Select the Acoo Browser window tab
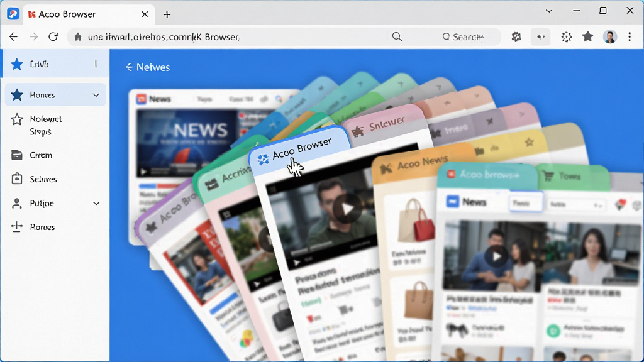Screen dimensions: 644x362 [88, 14]
